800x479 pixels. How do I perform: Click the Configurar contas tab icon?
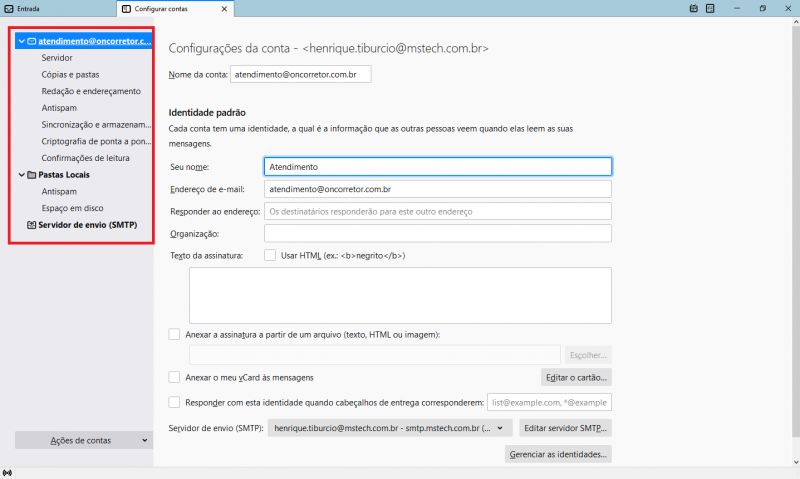pos(127,9)
